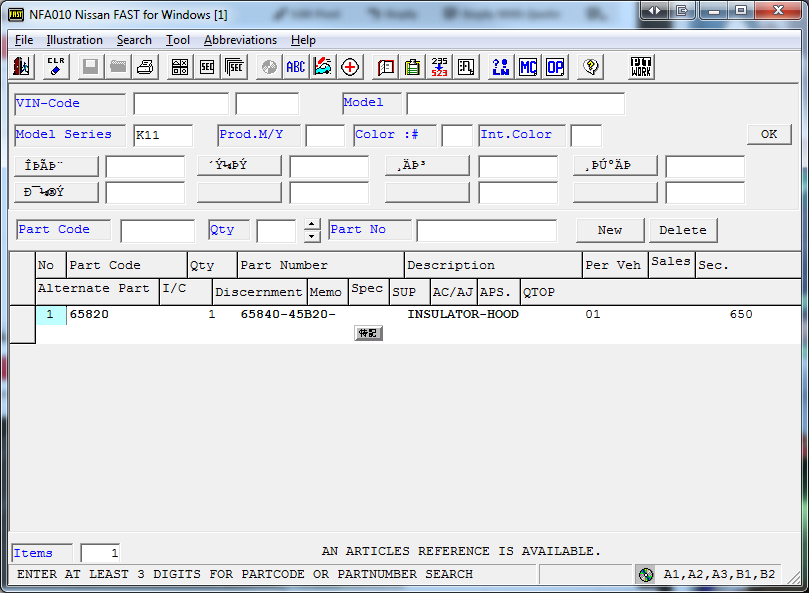Click the Prod.M/Y input field

pos(325,135)
